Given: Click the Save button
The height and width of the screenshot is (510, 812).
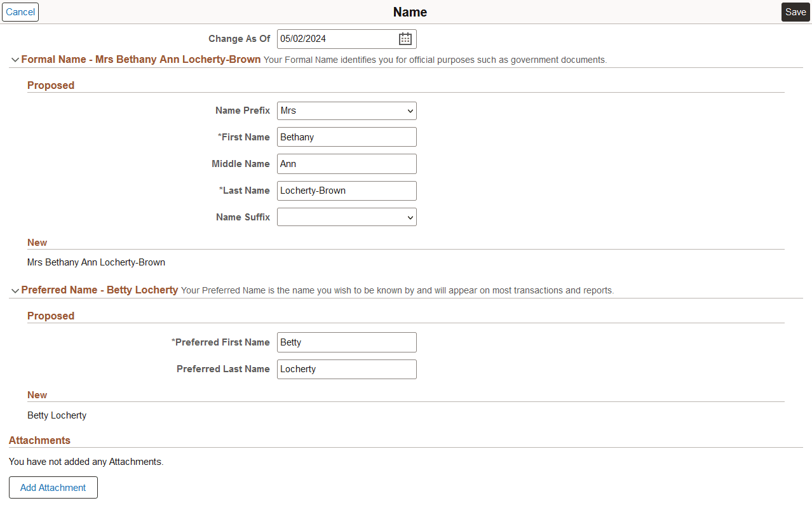Looking at the screenshot, I should pos(795,11).
